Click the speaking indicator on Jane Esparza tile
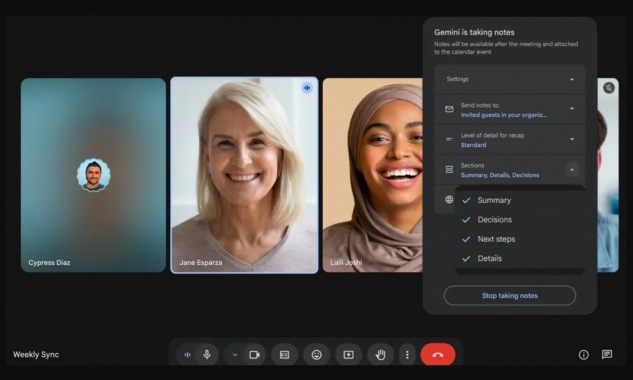633x380 pixels. 307,88
